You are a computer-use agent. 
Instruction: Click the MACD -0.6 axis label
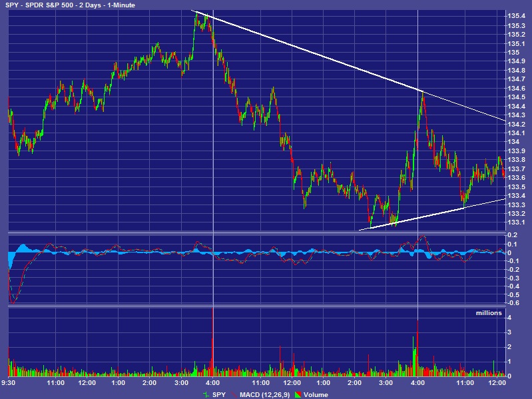pos(512,303)
